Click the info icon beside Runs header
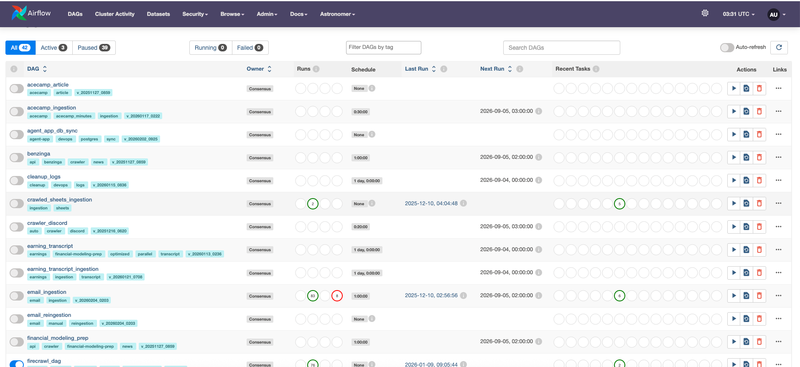This screenshot has width=800, height=367. point(316,69)
